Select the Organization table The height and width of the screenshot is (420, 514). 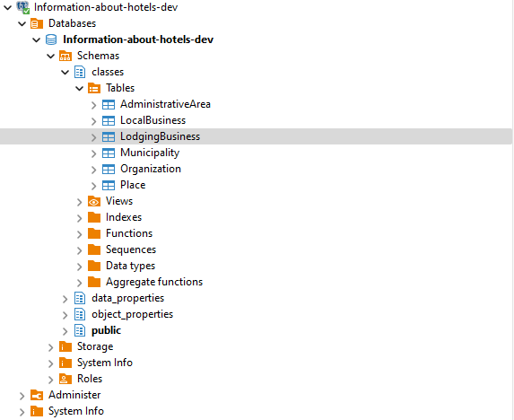pyautogui.click(x=151, y=169)
